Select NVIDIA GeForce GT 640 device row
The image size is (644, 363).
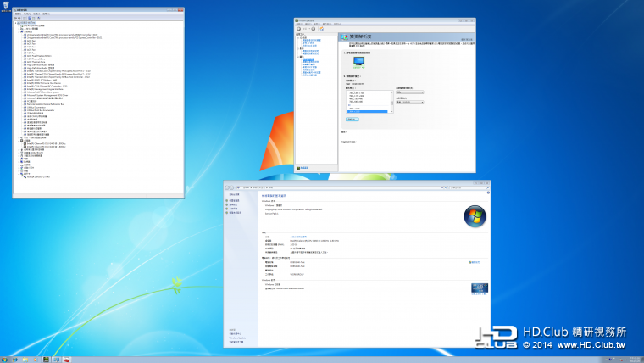(x=36, y=176)
